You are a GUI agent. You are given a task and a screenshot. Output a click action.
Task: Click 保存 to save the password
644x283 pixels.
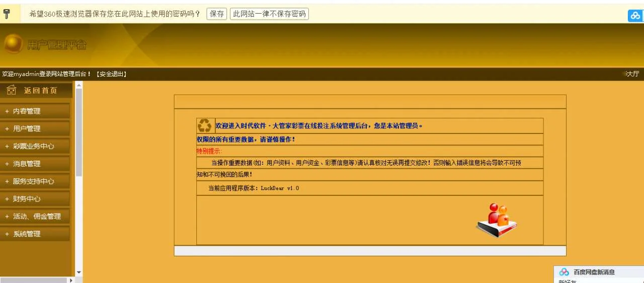click(217, 14)
